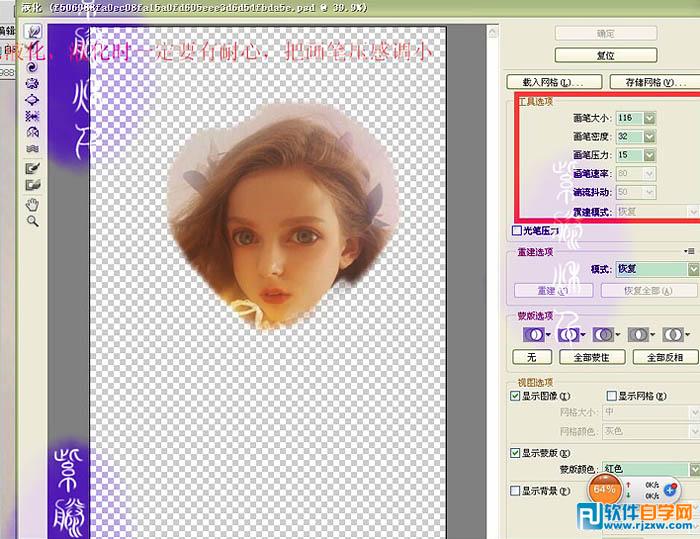Click the orange 64% memory ball

[604, 490]
